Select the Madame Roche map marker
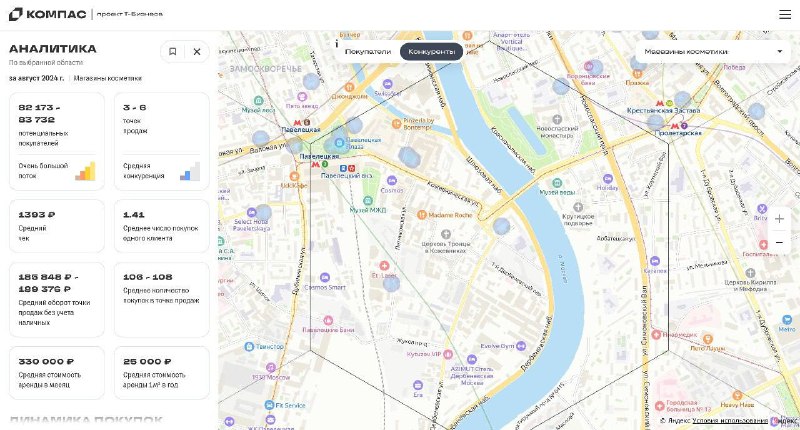This screenshot has width=800, height=430. (x=421, y=215)
